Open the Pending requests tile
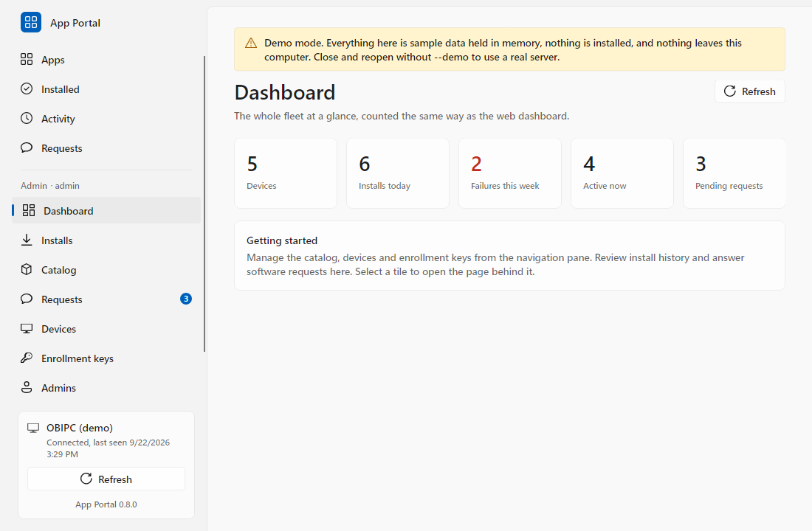The width and height of the screenshot is (812, 531). [734, 173]
